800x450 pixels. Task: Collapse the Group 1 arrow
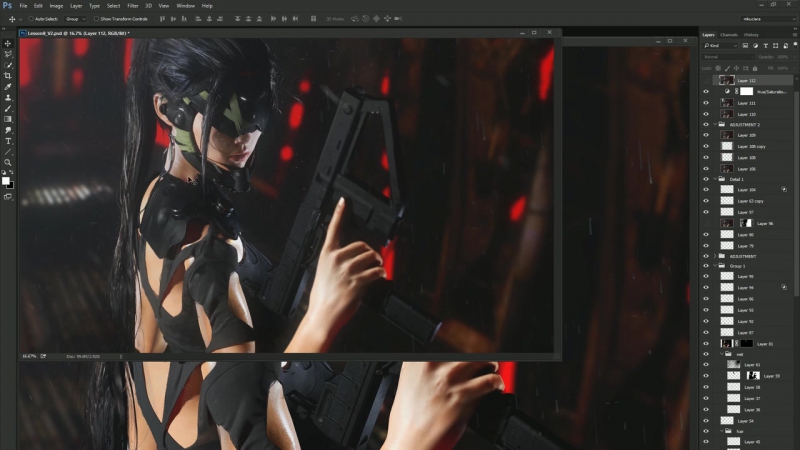tap(715, 266)
